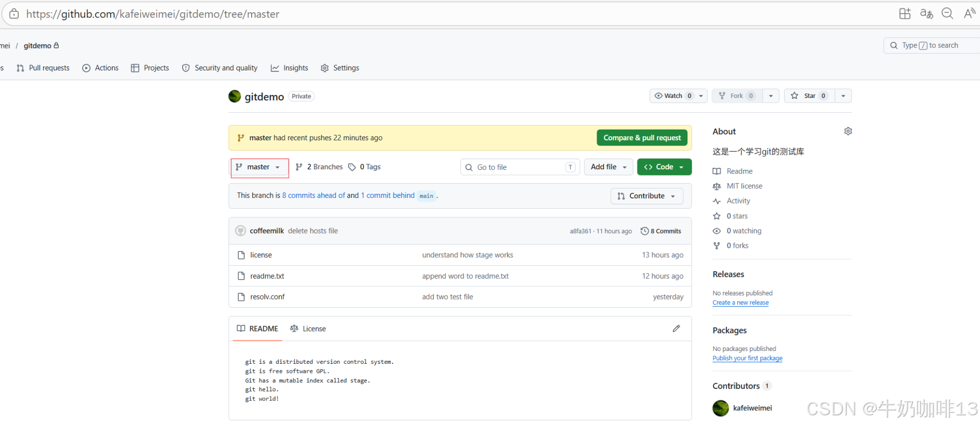Open commit message delete hosts file

pyautogui.click(x=313, y=231)
